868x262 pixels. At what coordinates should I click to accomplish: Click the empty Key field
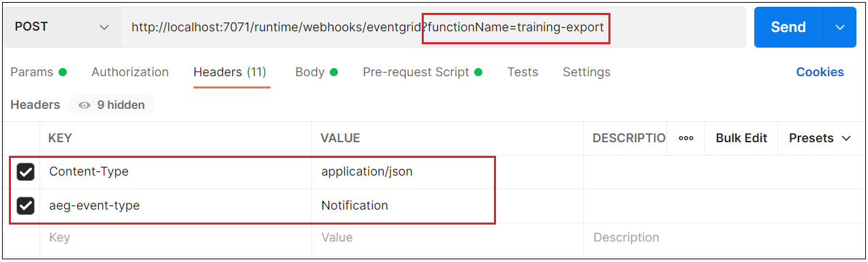pos(176,238)
